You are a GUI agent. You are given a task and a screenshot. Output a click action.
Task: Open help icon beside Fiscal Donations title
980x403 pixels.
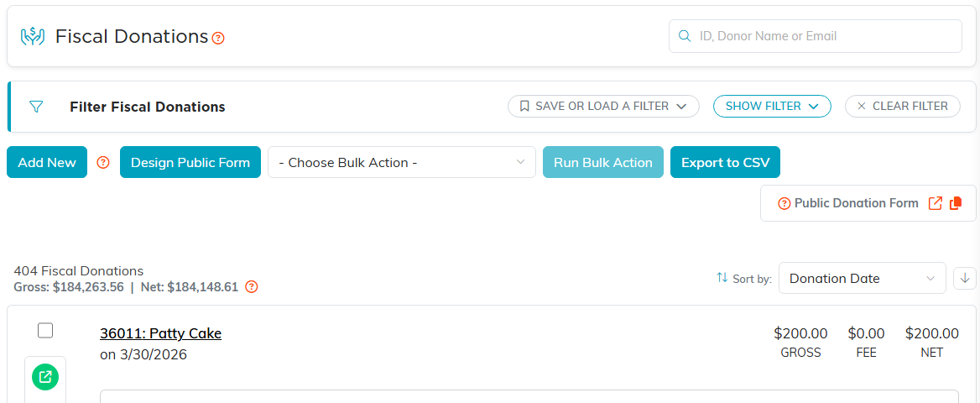click(x=218, y=38)
